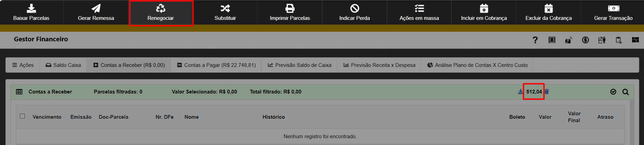Image resolution: width=644 pixels, height=145 pixels.
Task: Click the dollar coin icon
Action: point(585,40)
